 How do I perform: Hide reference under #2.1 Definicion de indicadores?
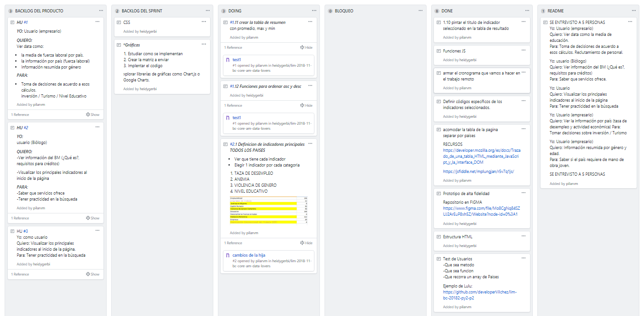click(x=306, y=243)
